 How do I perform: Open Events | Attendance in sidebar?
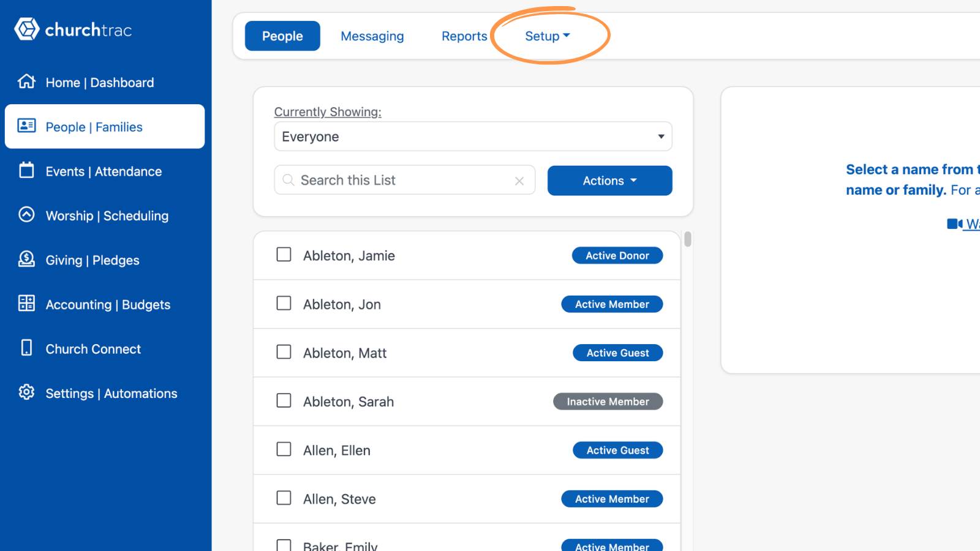[x=105, y=171]
